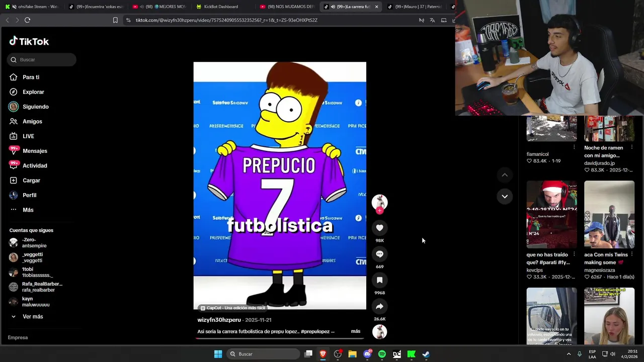Go to next video with down chevron

point(505,196)
